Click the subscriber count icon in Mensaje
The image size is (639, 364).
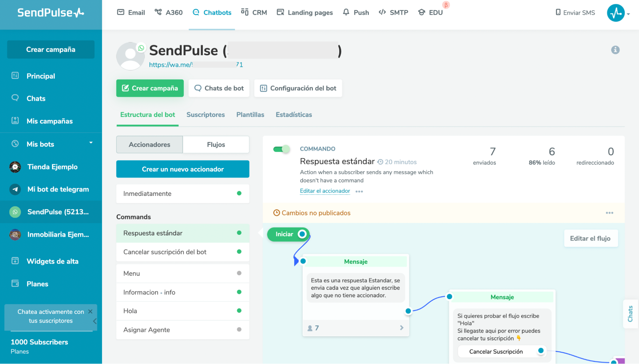point(310,328)
